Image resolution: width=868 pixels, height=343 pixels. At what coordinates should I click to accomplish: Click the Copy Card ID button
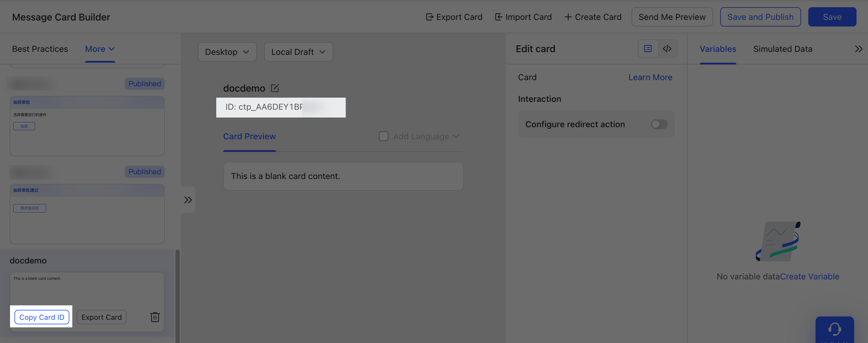click(x=42, y=317)
